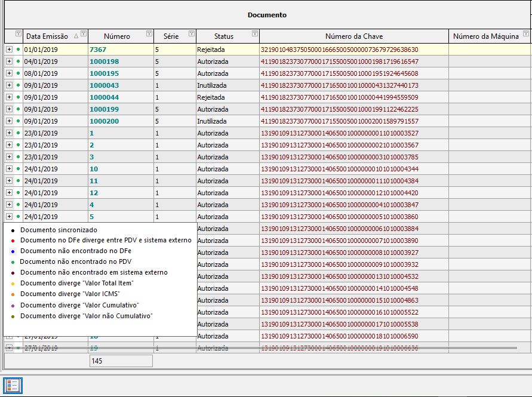Click document number link 1000043
The width and height of the screenshot is (532, 397).
click(104, 85)
